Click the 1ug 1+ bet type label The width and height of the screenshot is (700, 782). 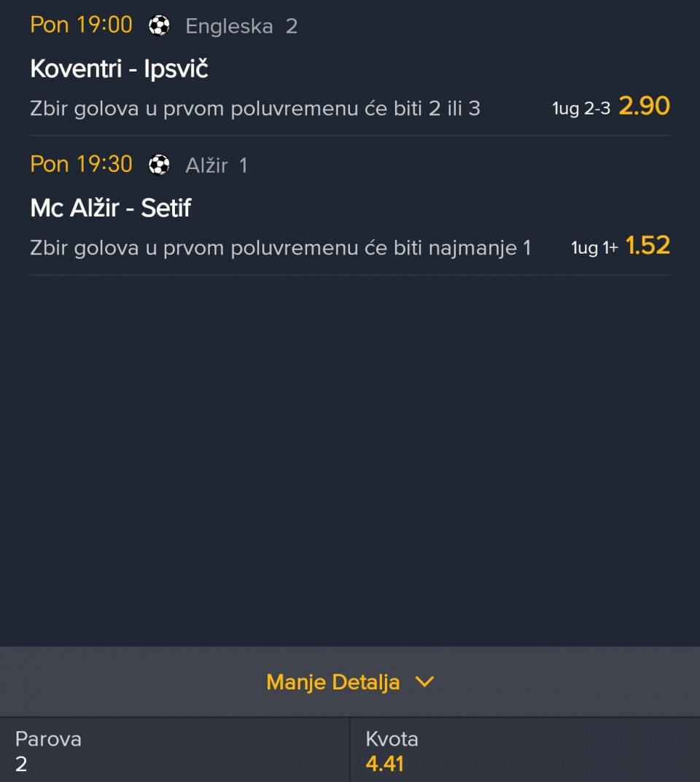coord(594,249)
